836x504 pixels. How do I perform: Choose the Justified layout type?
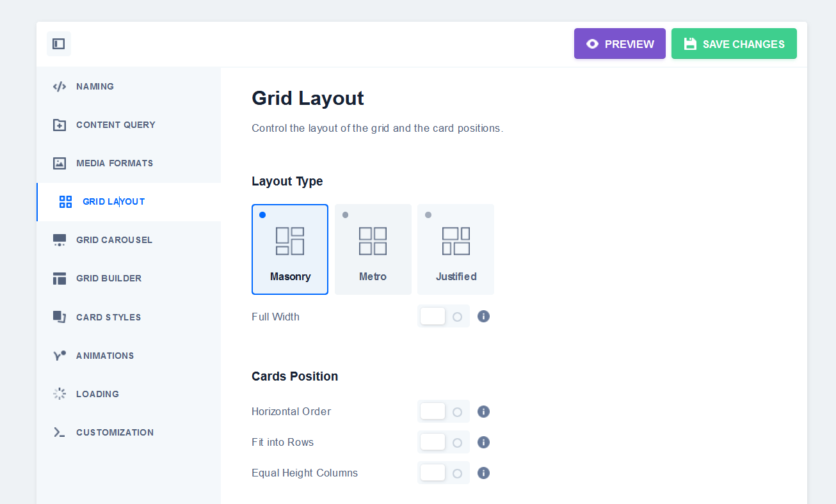pos(456,249)
